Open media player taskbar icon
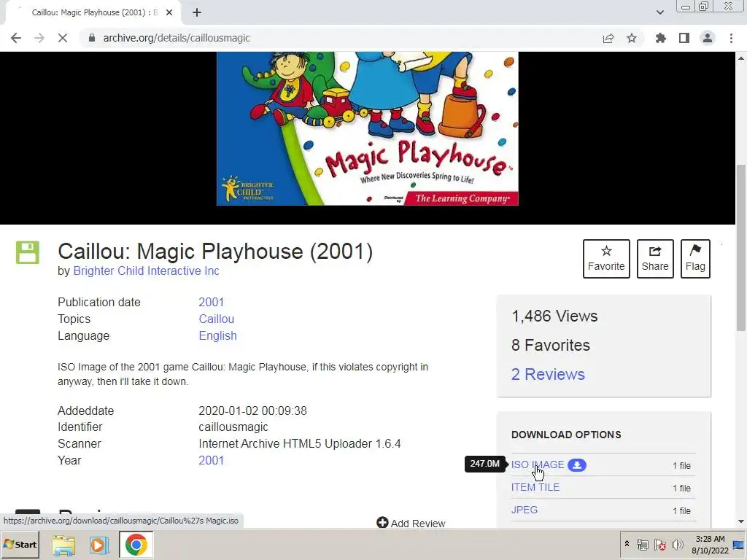Screen dimensions: 747x560 pyautogui.click(x=99, y=545)
